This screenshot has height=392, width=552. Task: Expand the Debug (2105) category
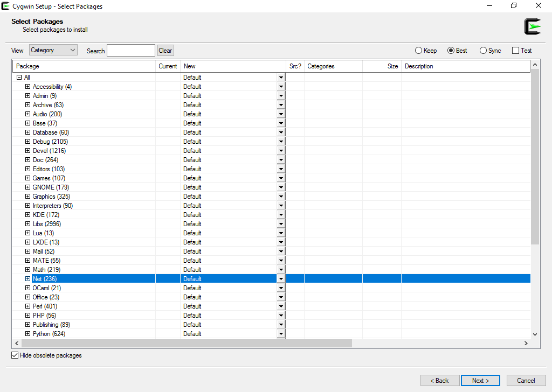point(28,141)
